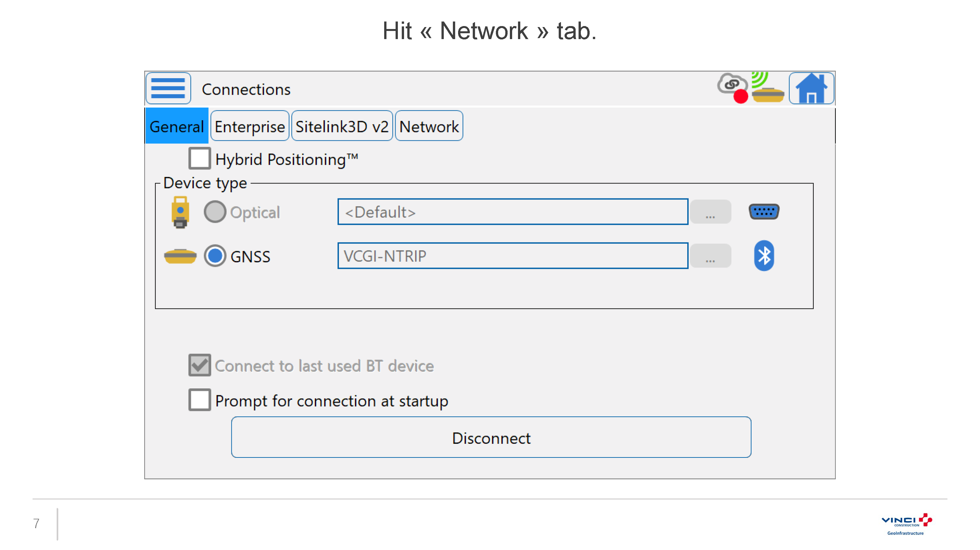This screenshot has width=980, height=550.
Task: Click the serial port connection icon
Action: [x=764, y=212]
